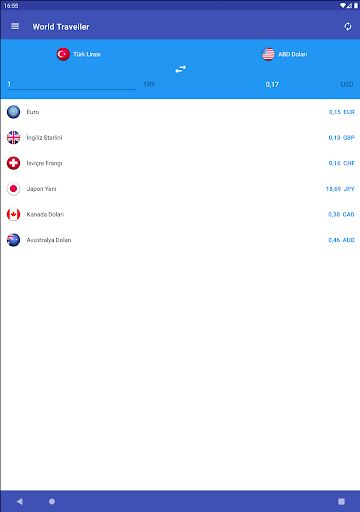Tap the 0,15 EUR value
Screen dimensions: 360x512
pyautogui.click(x=341, y=112)
